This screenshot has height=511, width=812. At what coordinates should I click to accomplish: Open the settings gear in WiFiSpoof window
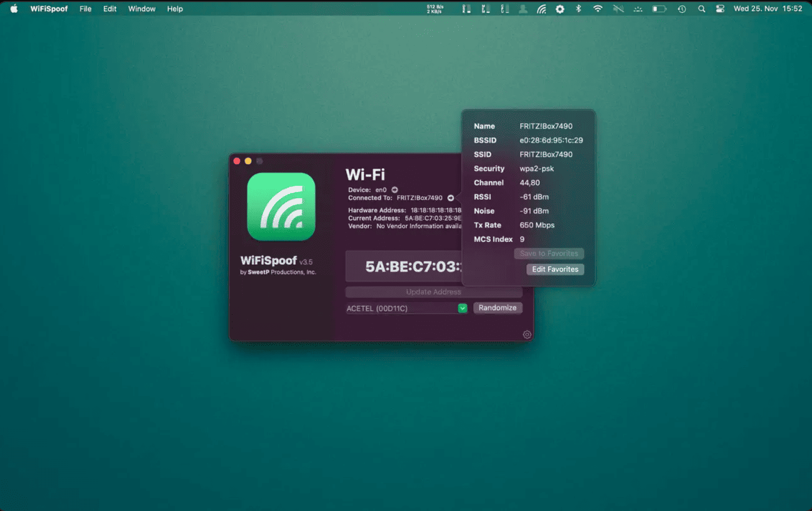527,334
